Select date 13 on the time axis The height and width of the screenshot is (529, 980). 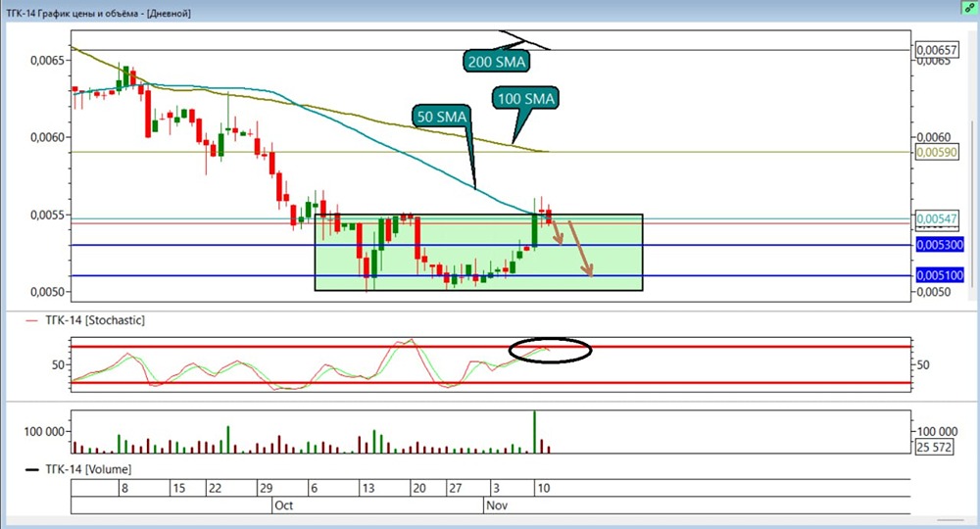[x=368, y=488]
